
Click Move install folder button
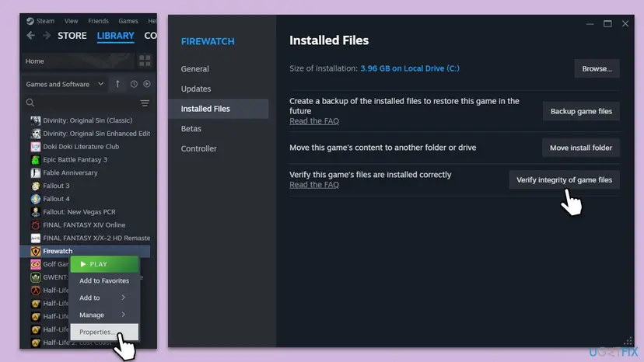pos(581,148)
